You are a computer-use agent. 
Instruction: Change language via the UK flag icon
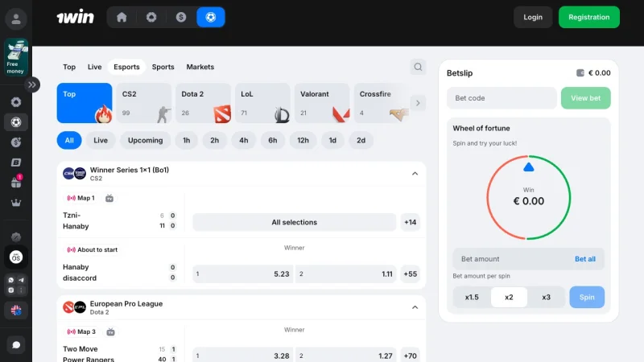pos(16,311)
